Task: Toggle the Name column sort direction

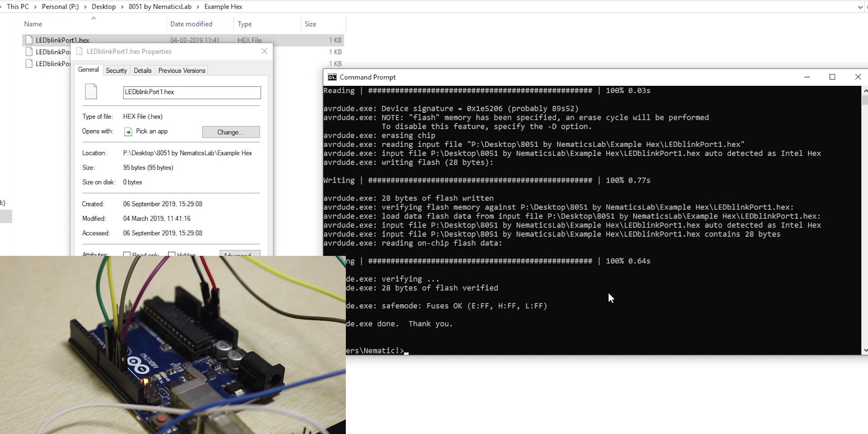Action: pyautogui.click(x=33, y=24)
